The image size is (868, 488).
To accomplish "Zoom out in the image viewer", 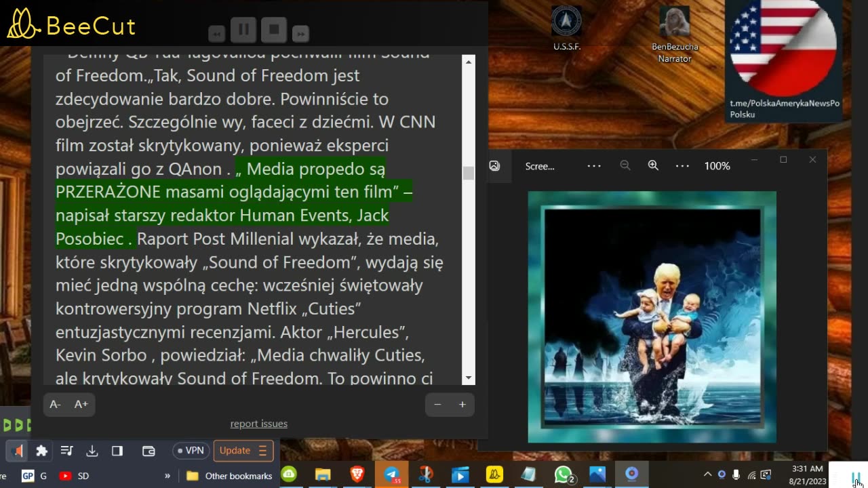I will pos(625,166).
